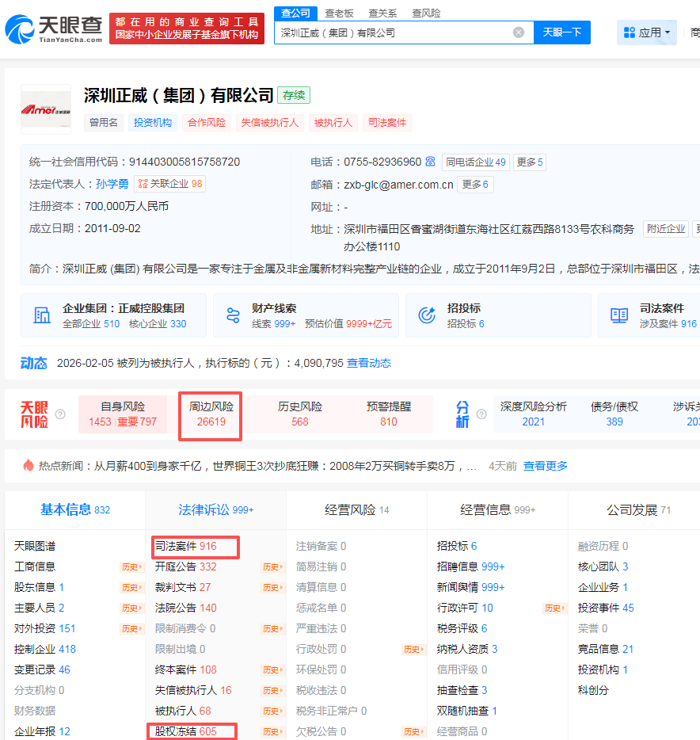The image size is (700, 740).
Task: Click the related companies icon badge
Action: (x=143, y=184)
